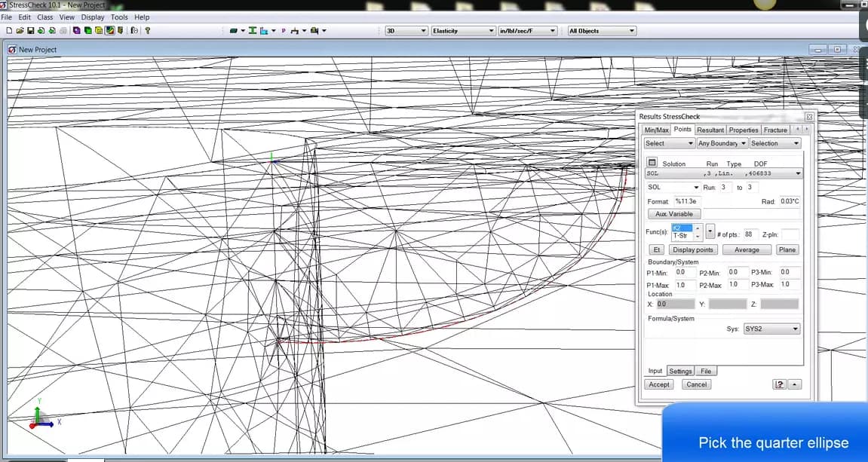Click the Z-pln input field
The width and height of the screenshot is (868, 462).
789,234
